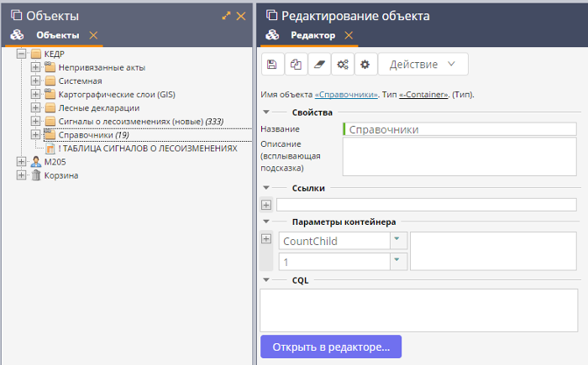The height and width of the screenshot is (365, 588).
Task: Select the КЕДР folder icon
Action: pyautogui.click(x=36, y=54)
